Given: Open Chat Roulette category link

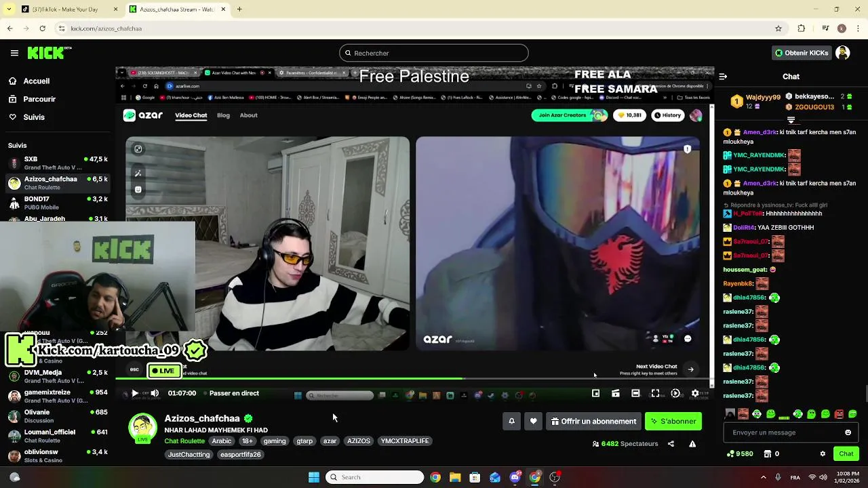Looking at the screenshot, I should (184, 441).
